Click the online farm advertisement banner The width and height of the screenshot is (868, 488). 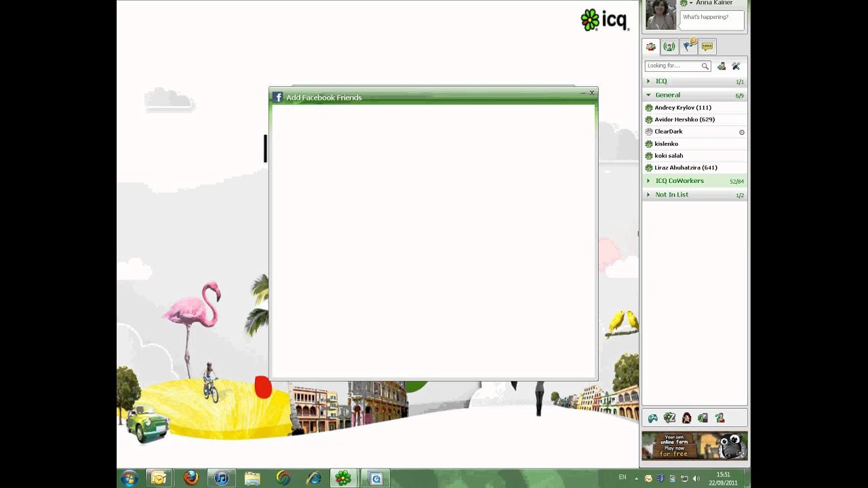pyautogui.click(x=694, y=446)
